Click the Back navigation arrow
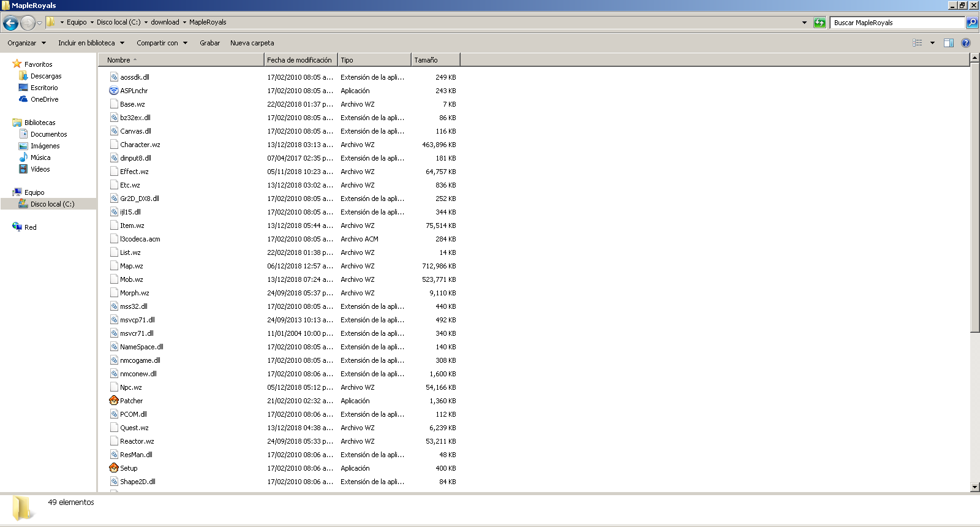Image resolution: width=980 pixels, height=527 pixels. [x=10, y=23]
